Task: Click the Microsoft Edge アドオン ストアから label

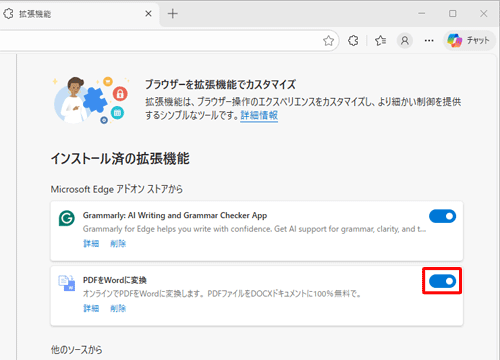Action: 117,189
